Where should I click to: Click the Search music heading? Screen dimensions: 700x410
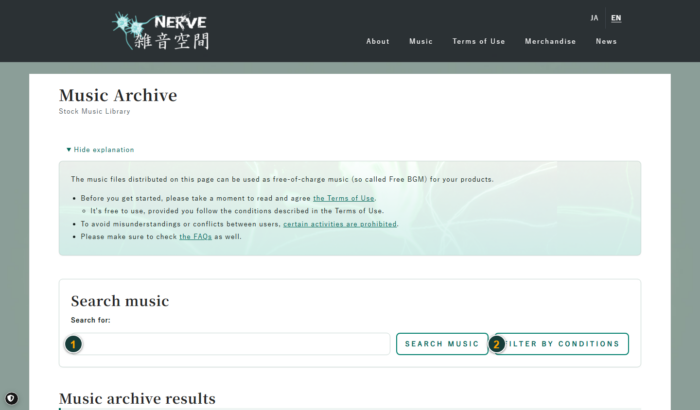tap(120, 301)
